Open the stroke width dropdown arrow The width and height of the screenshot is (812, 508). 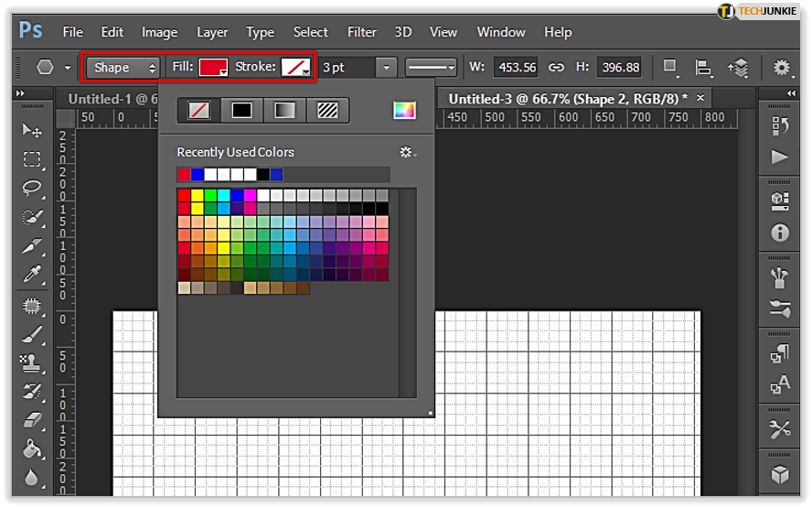tap(386, 68)
